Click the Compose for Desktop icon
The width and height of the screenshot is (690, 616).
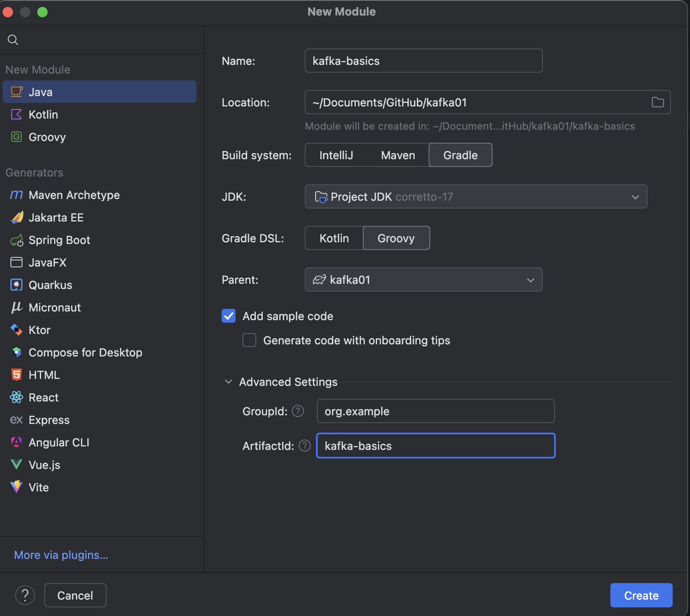click(16, 352)
